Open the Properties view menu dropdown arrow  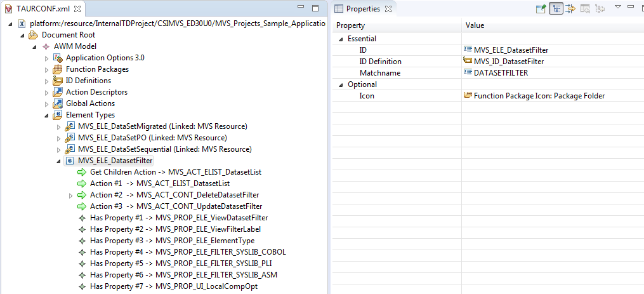coord(618,8)
